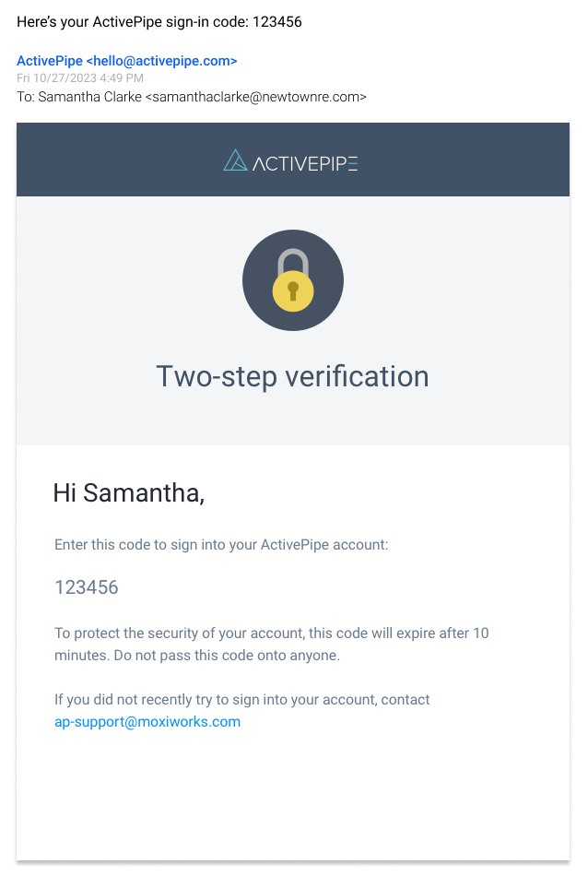The image size is (588, 876).
Task: Click the 'If you did not recently' sentence
Action: point(241,700)
